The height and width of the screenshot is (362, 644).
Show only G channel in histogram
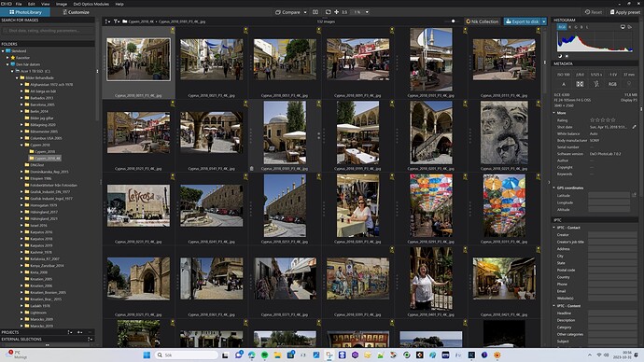point(576,27)
